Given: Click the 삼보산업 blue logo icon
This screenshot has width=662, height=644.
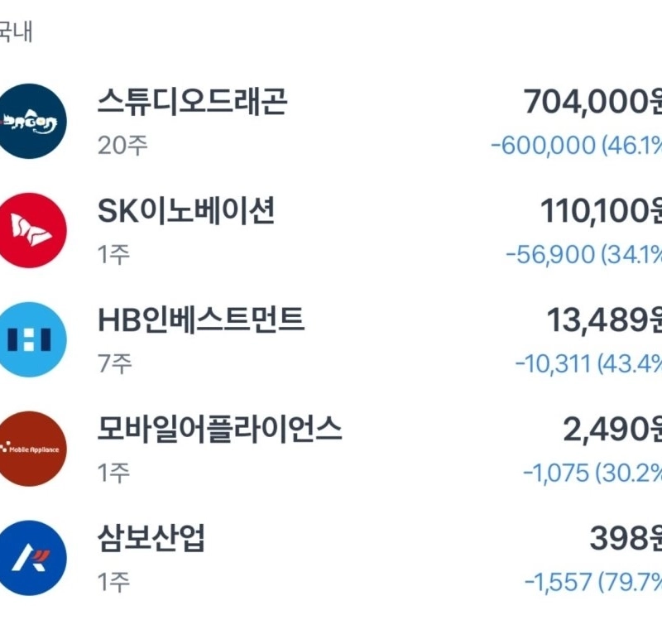Looking at the screenshot, I should point(30,558).
